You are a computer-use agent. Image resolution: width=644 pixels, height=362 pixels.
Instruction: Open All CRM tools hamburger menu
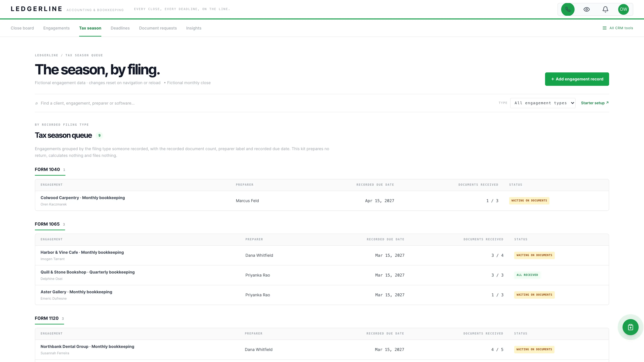point(618,28)
